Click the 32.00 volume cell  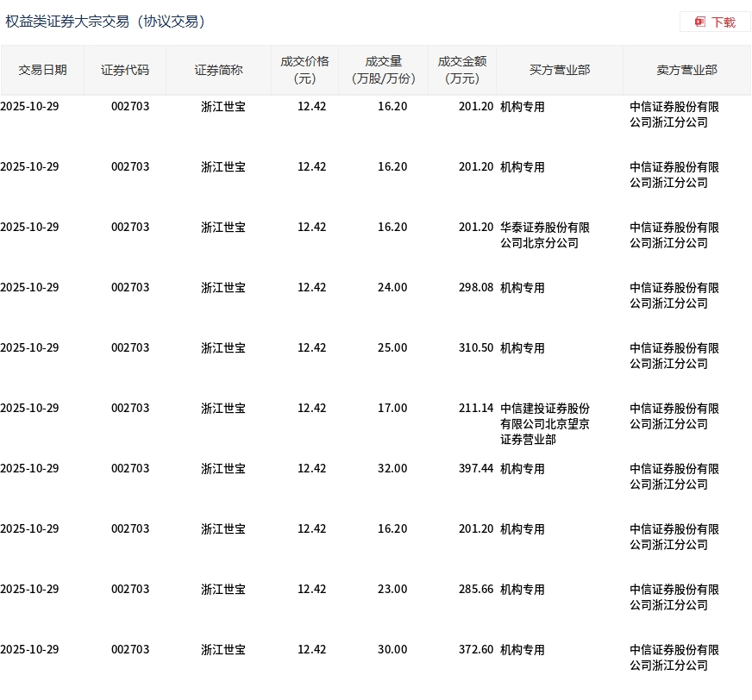click(392, 469)
